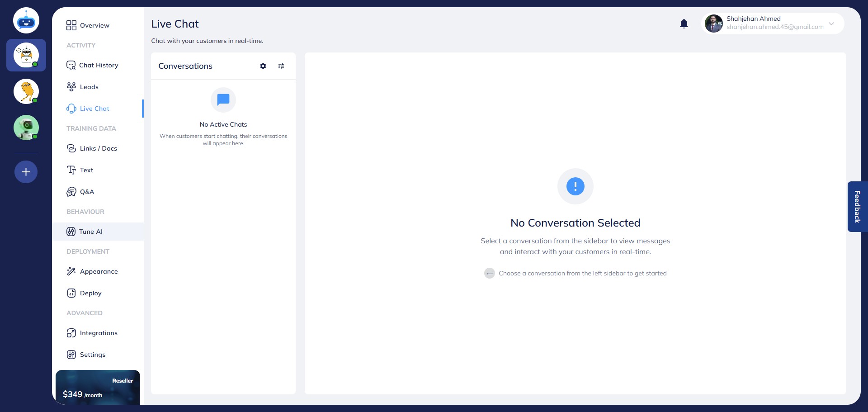
Task: Select the robot astronaut chatbot avatar
Action: [x=26, y=127]
